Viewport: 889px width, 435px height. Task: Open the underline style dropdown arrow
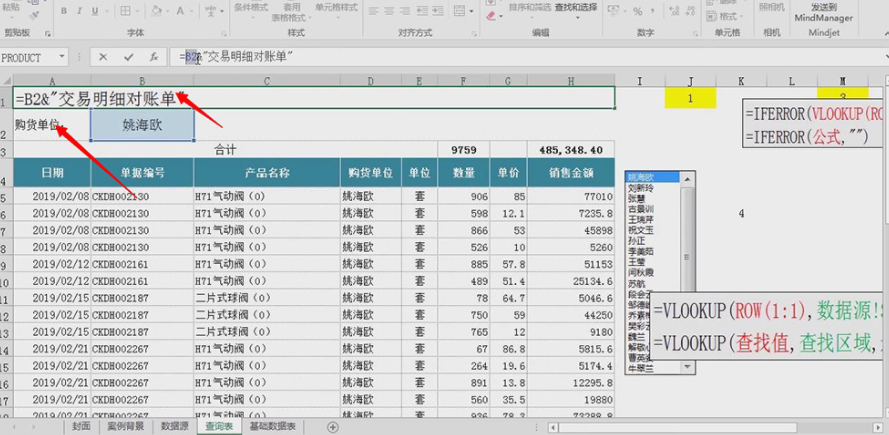click(108, 11)
